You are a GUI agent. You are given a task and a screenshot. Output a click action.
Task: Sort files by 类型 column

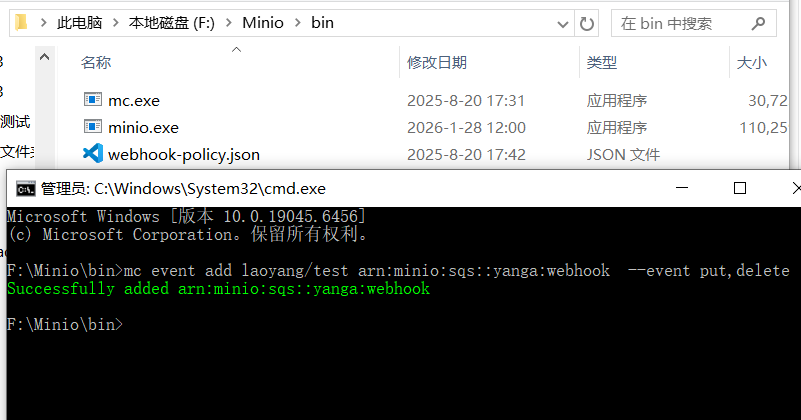602,63
